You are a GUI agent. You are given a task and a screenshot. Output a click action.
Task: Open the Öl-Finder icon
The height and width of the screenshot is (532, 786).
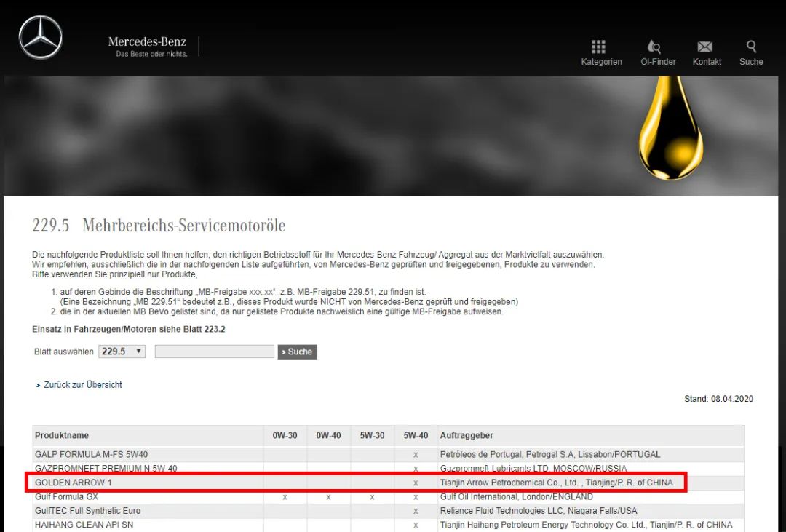(654, 47)
